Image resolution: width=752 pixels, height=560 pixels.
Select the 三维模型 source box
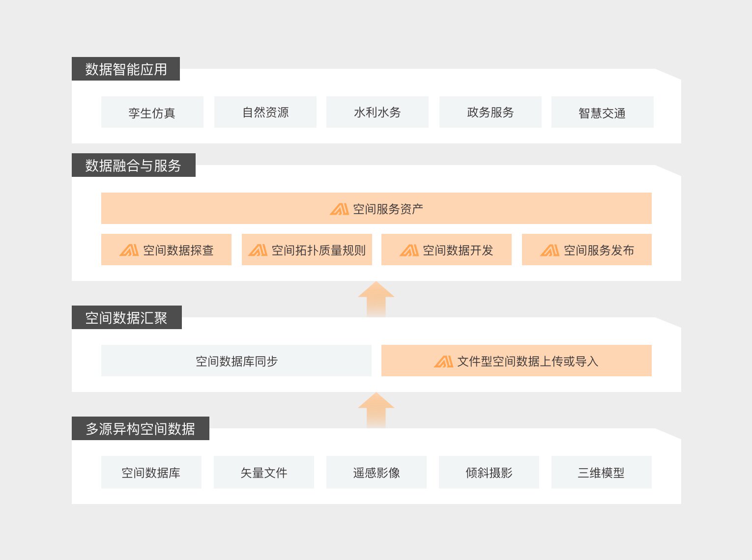[x=602, y=472]
